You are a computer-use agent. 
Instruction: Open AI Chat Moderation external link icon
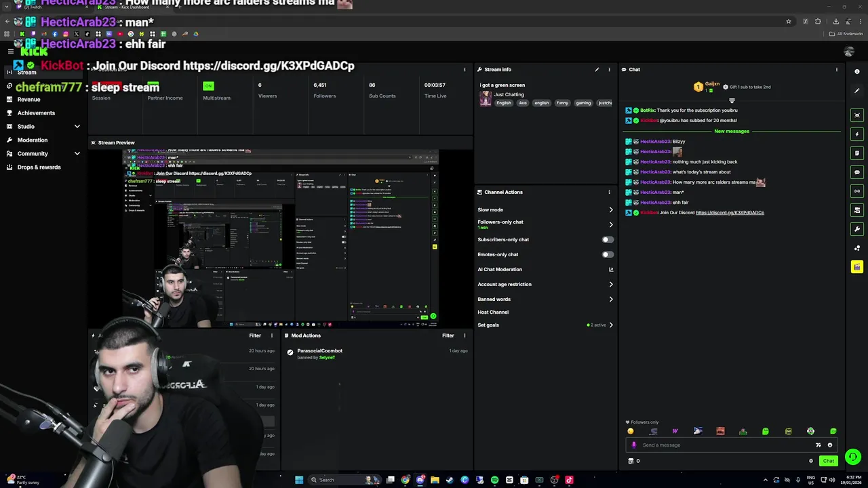click(x=610, y=269)
